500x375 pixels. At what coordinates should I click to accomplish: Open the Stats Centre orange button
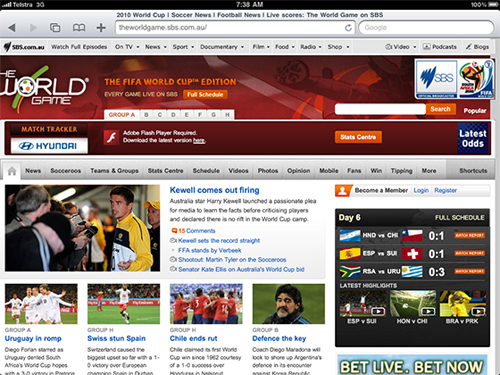point(358,137)
